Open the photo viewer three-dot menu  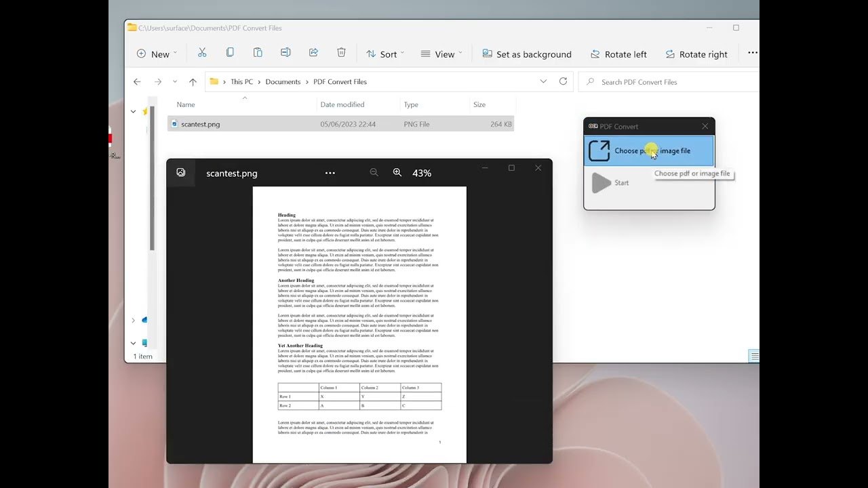[x=330, y=174]
